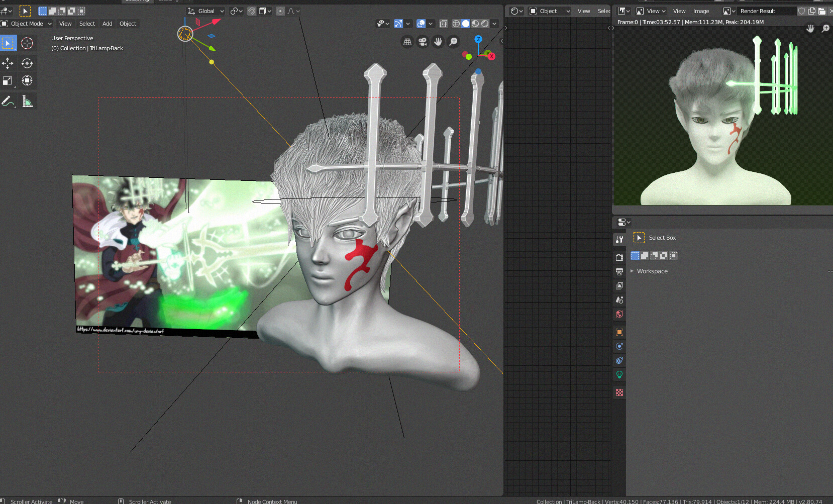Open the View Layer properties tab
Screen dimensions: 833x504
619,286
